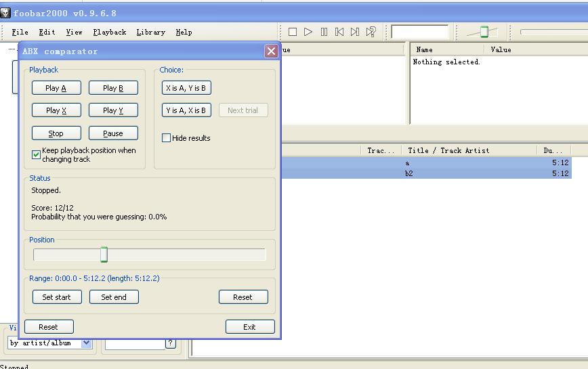Close the ABX comparator dialog
The width and height of the screenshot is (588, 369).
(x=271, y=51)
